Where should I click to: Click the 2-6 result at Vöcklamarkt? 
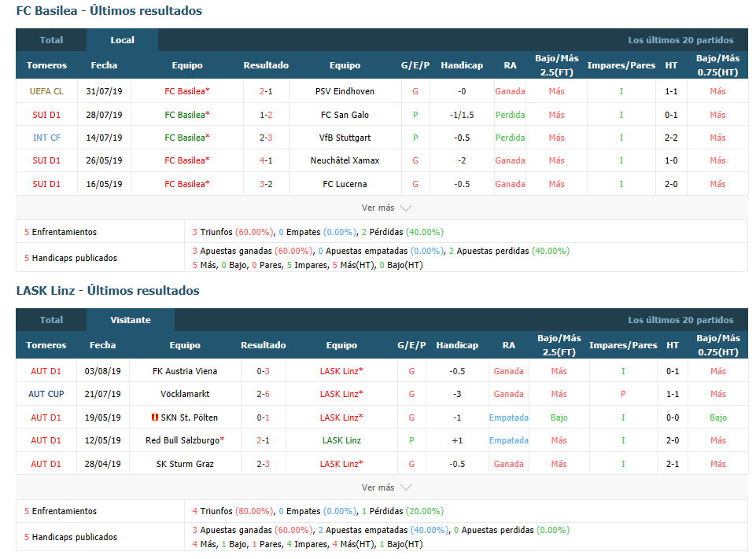(x=264, y=394)
